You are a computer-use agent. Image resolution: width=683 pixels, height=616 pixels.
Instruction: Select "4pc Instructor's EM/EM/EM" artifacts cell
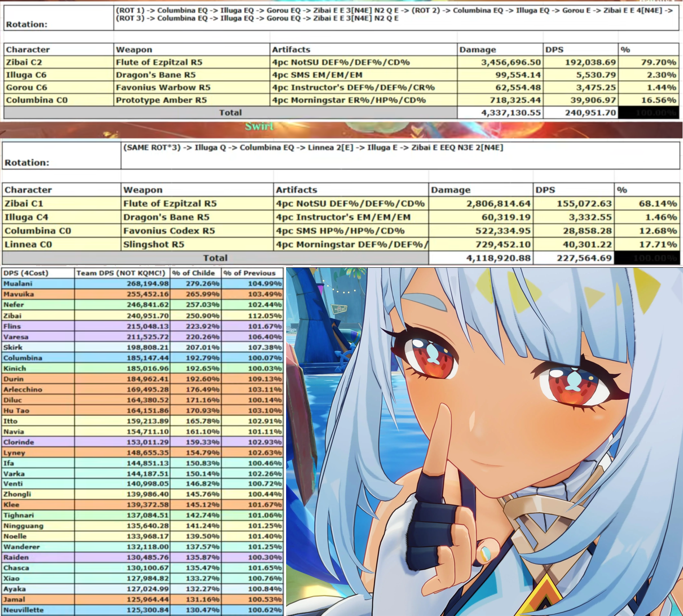tap(351, 217)
